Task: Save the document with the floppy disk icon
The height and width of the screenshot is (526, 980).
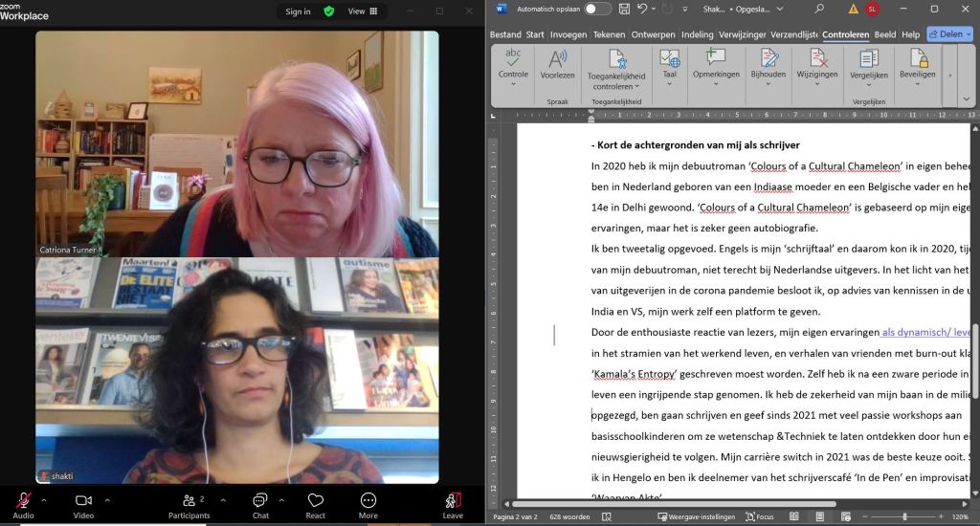Action: (624, 10)
